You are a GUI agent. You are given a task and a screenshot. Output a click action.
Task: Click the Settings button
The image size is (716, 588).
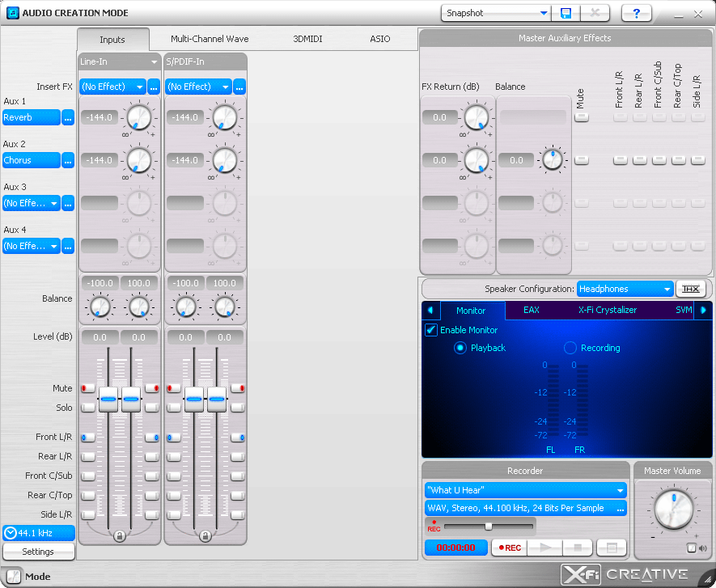[x=38, y=552]
